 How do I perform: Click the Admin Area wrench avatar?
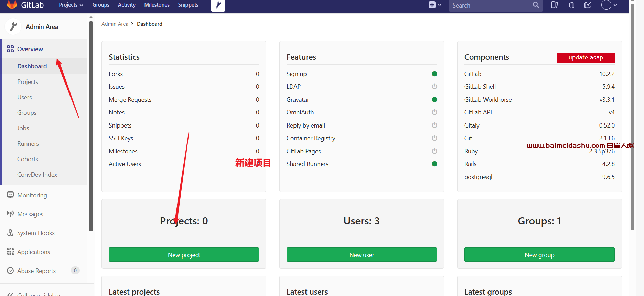pos(13,26)
